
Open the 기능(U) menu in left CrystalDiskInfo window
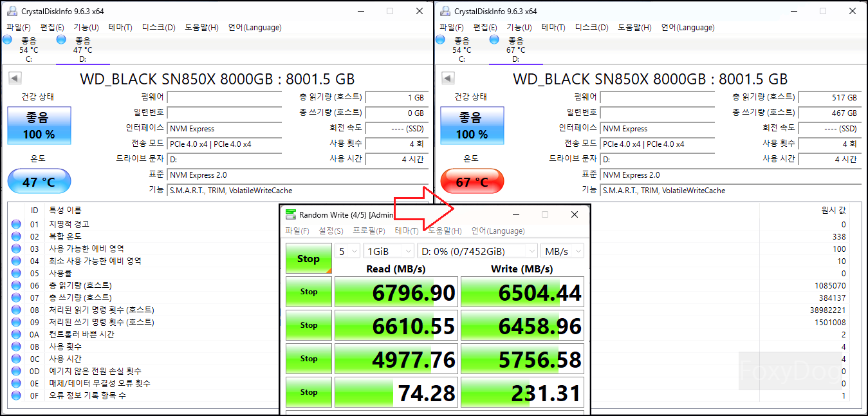pos(86,28)
